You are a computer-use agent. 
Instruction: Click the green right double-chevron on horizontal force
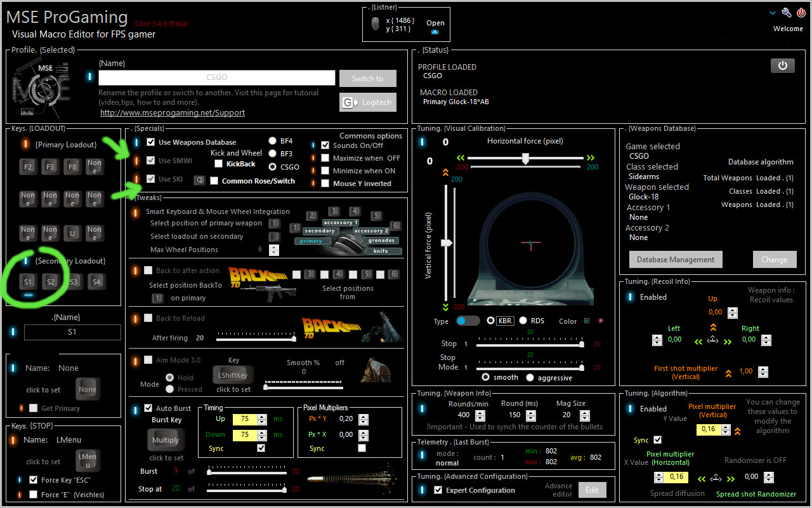tap(591, 158)
